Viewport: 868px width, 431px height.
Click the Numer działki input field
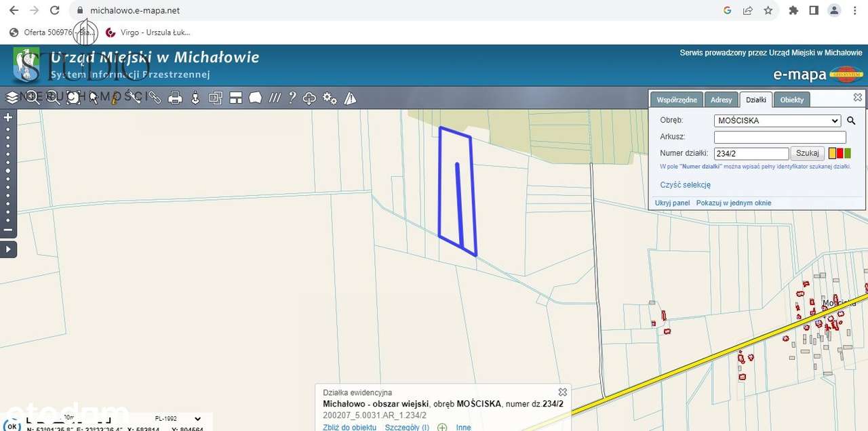coord(751,153)
